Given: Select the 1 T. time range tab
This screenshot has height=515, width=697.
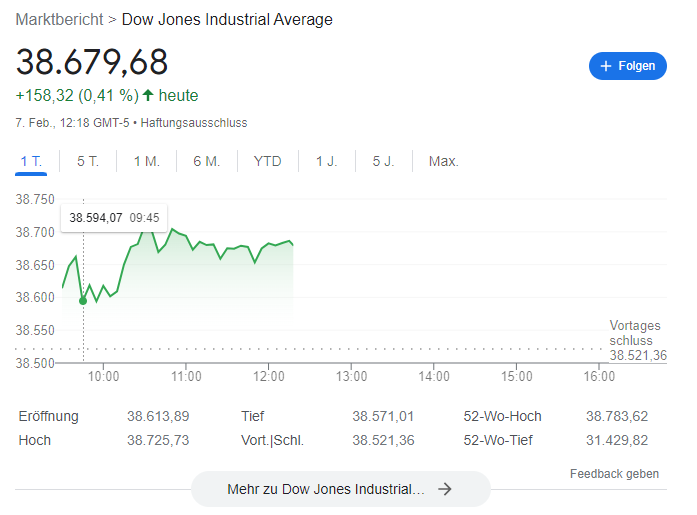Looking at the screenshot, I should click(31, 161).
